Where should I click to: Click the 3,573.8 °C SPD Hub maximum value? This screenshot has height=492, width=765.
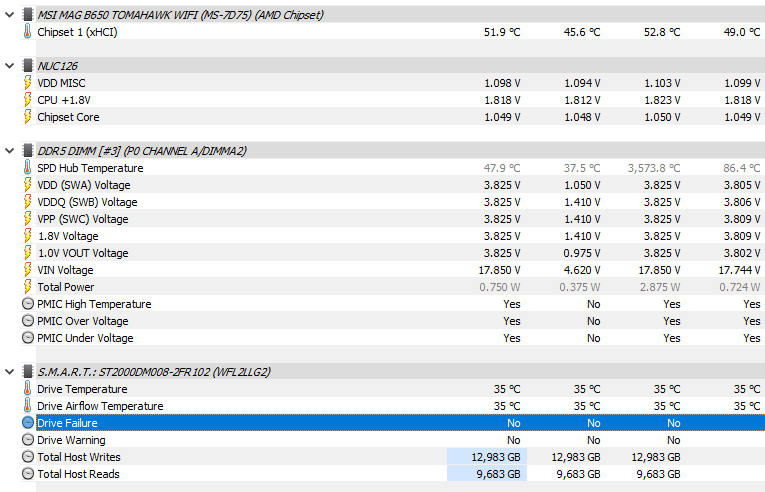[x=654, y=168]
